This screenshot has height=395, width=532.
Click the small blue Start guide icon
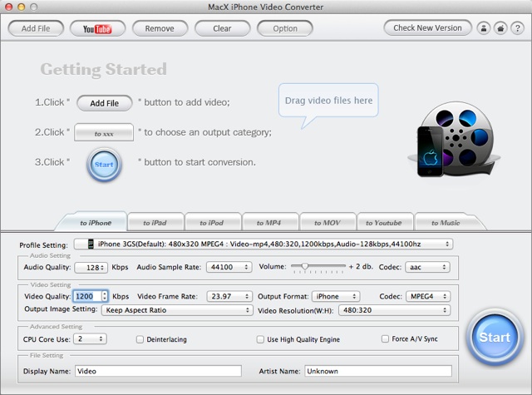pyautogui.click(x=104, y=165)
